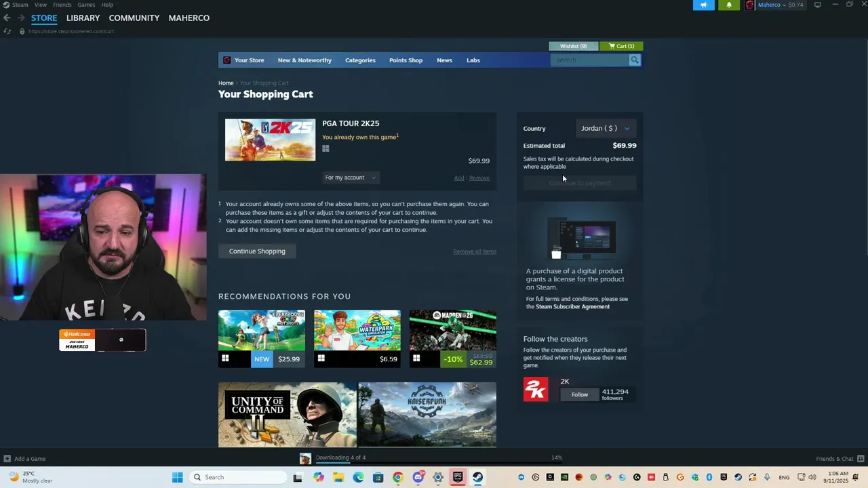
Task: Open Labs in store navigation
Action: [473, 60]
